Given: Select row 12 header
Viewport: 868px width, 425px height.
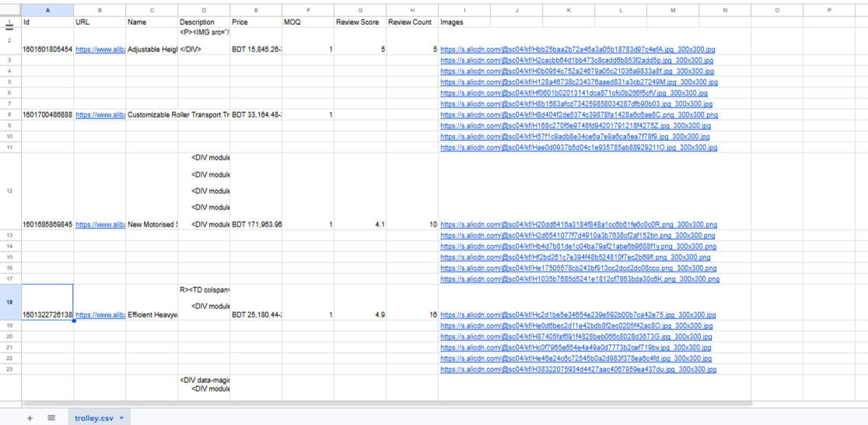Looking at the screenshot, I should click(x=10, y=191).
